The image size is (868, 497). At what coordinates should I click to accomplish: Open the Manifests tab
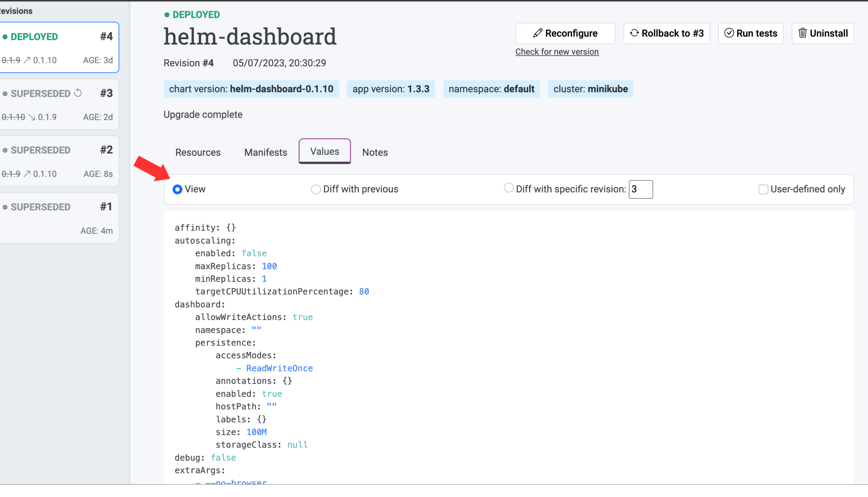click(x=265, y=152)
